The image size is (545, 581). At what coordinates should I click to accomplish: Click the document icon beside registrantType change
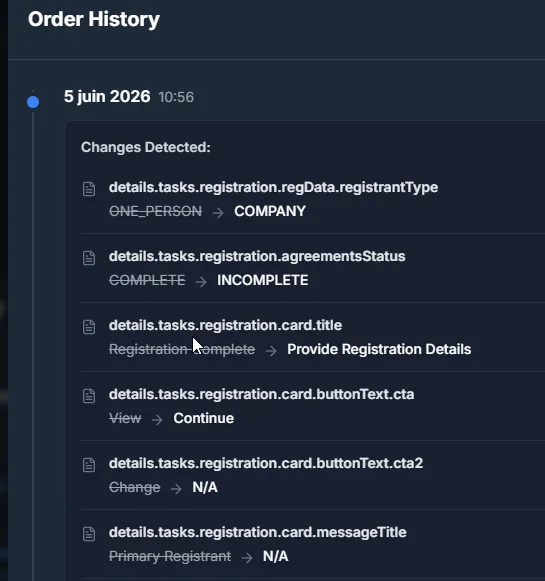click(x=89, y=189)
